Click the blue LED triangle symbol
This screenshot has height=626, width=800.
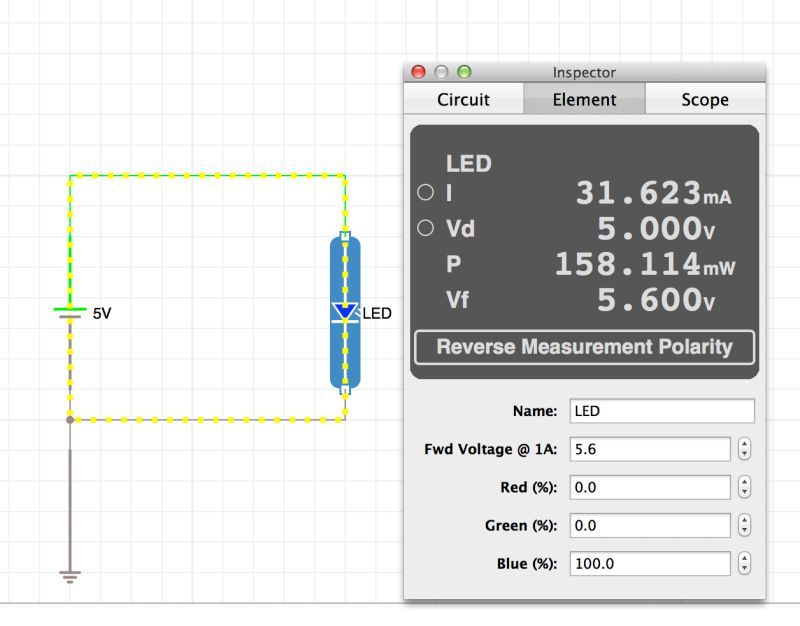point(347,311)
